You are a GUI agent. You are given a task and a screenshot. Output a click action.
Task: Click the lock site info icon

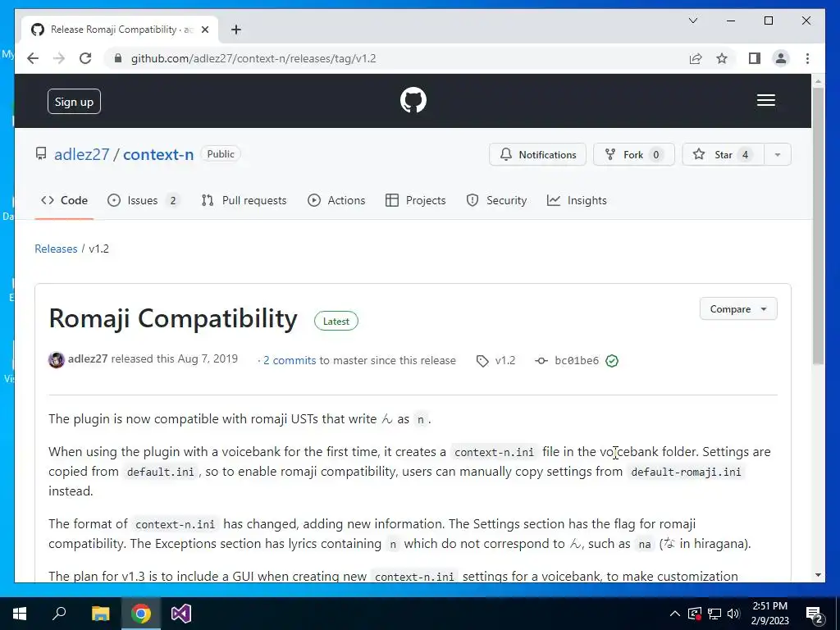pos(118,58)
